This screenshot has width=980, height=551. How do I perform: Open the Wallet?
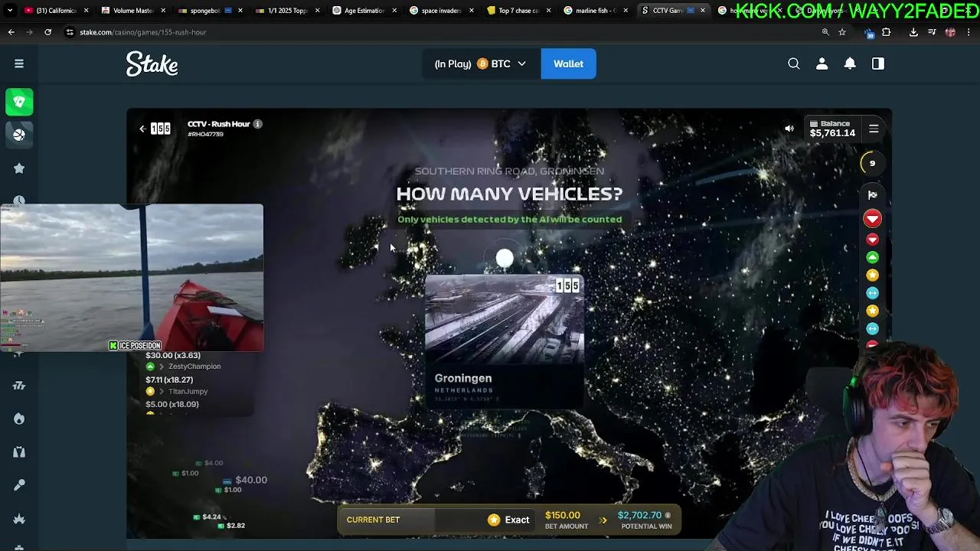(568, 64)
